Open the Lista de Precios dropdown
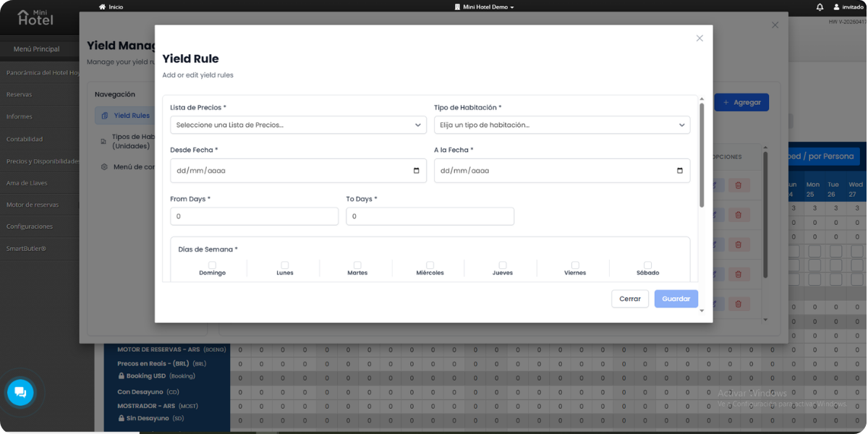Screen dimensions: 868x434 pyautogui.click(x=298, y=125)
